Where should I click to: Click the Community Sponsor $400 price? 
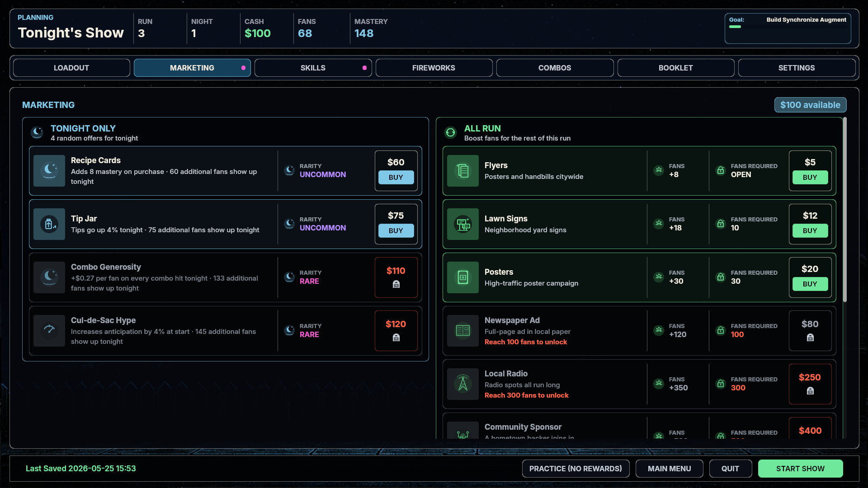810,431
